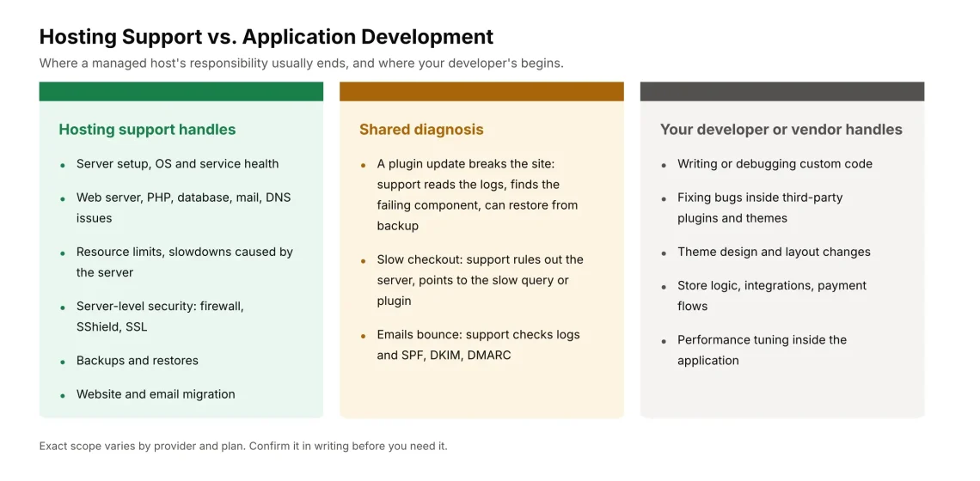Select the Shared diagnosis heading

pos(421,130)
